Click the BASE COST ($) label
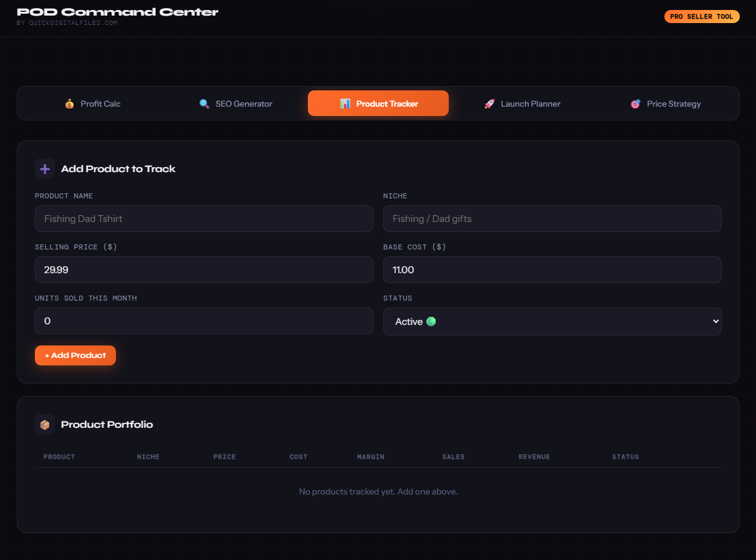756x560 pixels. [x=414, y=247]
